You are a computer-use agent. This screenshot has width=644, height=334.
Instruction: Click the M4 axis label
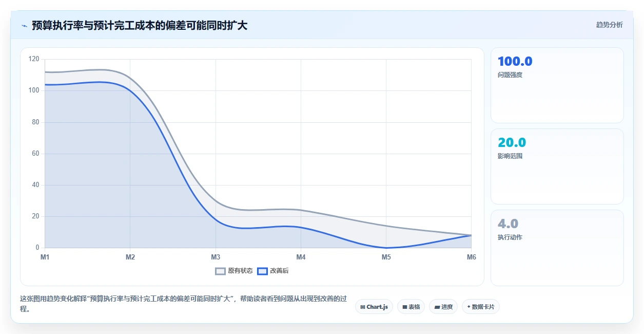[x=301, y=257]
